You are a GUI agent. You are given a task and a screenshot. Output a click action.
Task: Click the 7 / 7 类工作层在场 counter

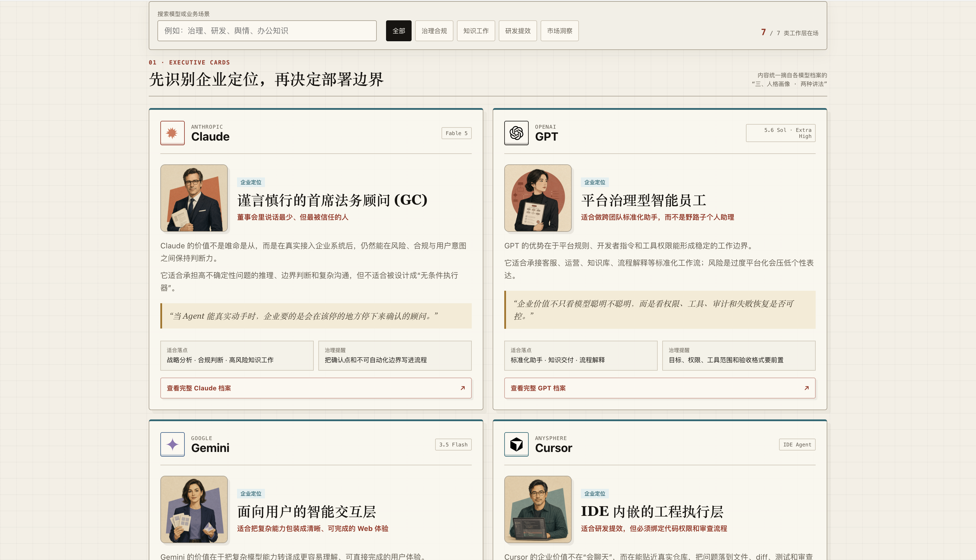[790, 33]
